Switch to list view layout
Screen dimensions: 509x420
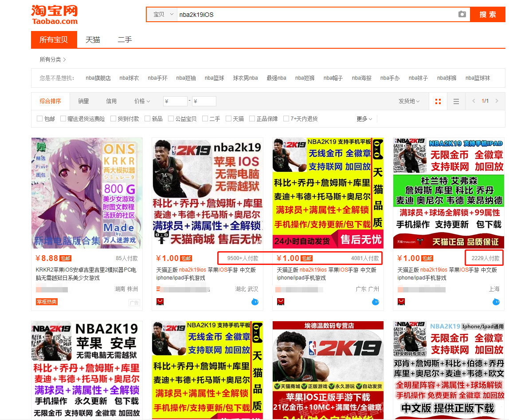[x=456, y=101]
